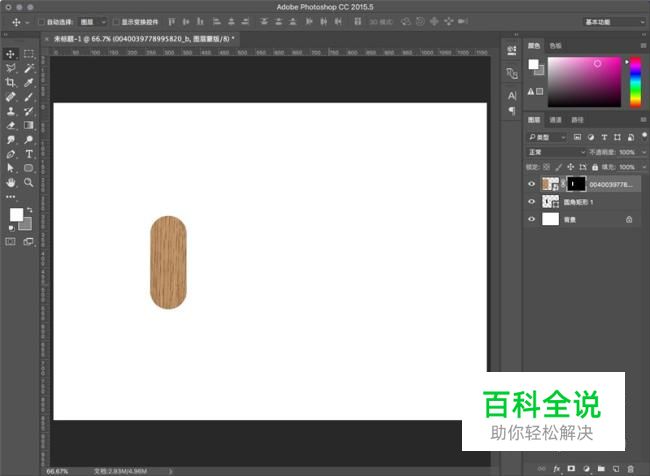The image size is (650, 476).
Task: Open the layer filter type dropdown
Action: (547, 137)
